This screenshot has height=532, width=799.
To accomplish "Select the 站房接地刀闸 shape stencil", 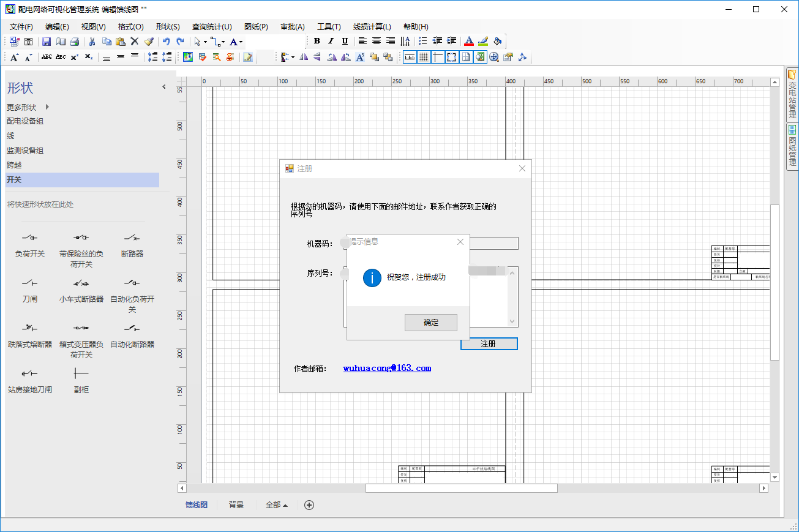I will point(30,381).
